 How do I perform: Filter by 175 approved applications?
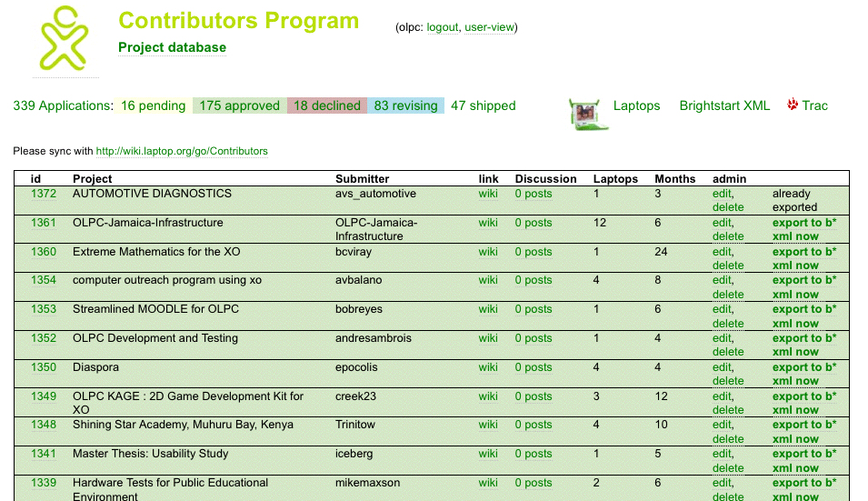coord(239,105)
